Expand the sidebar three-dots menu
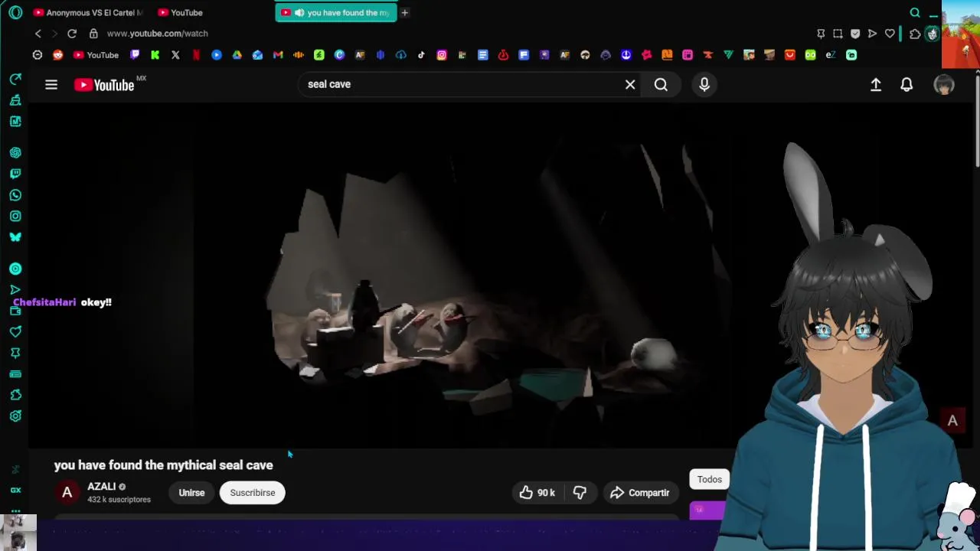The height and width of the screenshot is (551, 980). (15, 510)
